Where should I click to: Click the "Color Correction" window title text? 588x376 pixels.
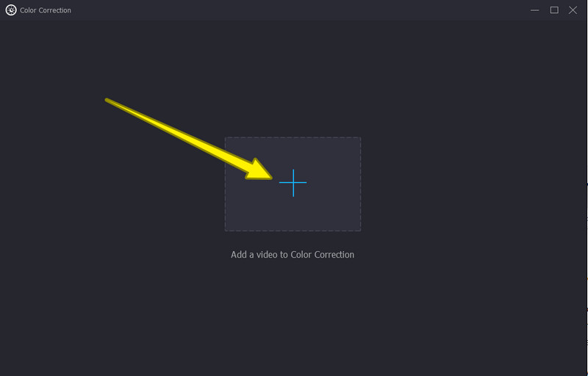pos(46,10)
